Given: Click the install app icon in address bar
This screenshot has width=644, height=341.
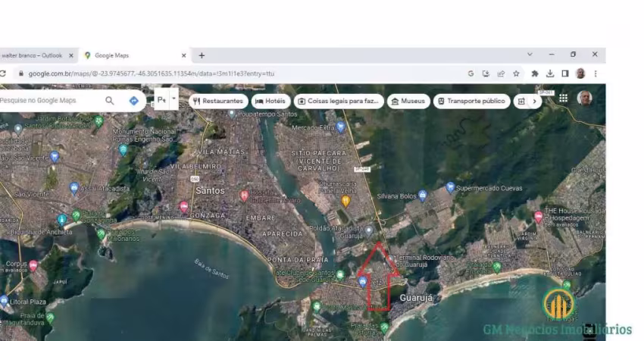Looking at the screenshot, I should [x=486, y=74].
